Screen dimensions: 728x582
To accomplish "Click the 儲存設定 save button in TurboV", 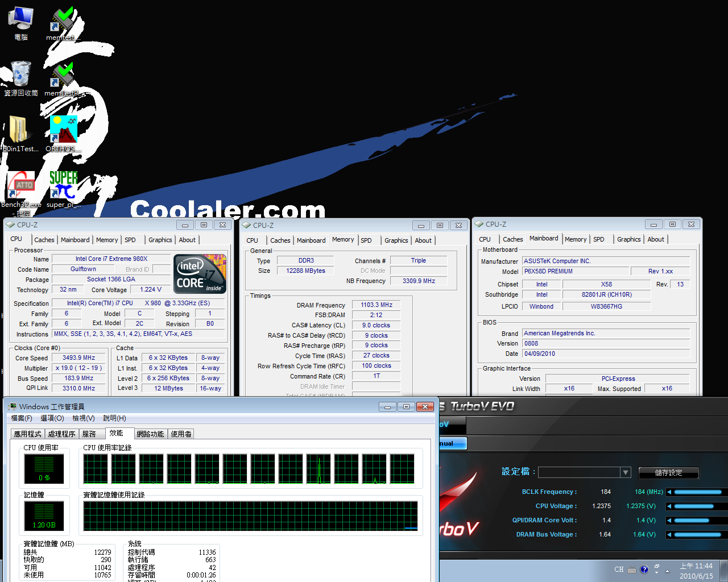I will (668, 472).
